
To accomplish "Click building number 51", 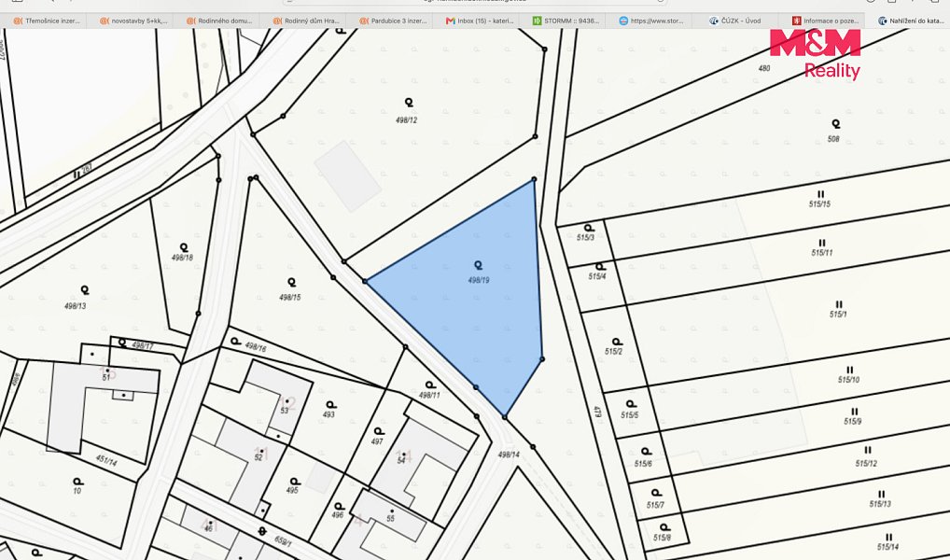I will [106, 378].
